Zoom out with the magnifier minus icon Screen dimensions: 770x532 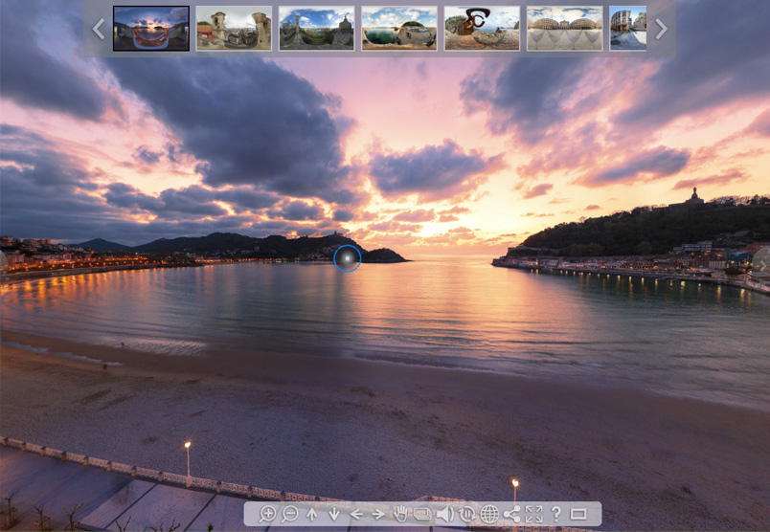coord(290,514)
